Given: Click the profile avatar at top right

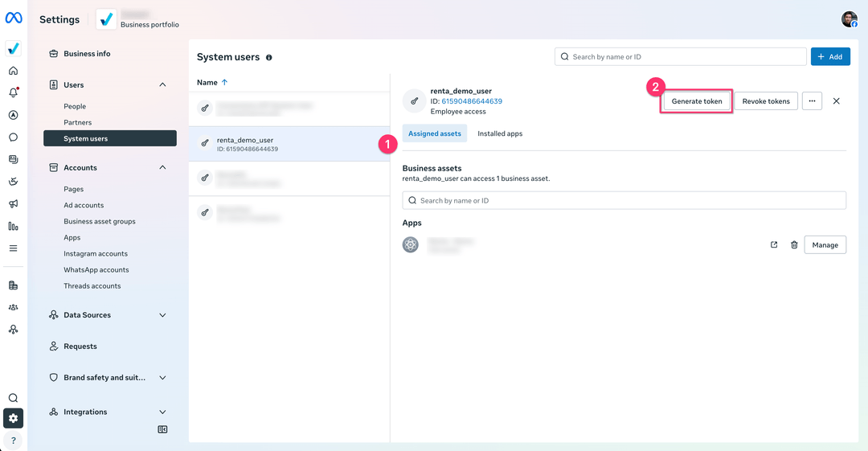Looking at the screenshot, I should pyautogui.click(x=850, y=18).
